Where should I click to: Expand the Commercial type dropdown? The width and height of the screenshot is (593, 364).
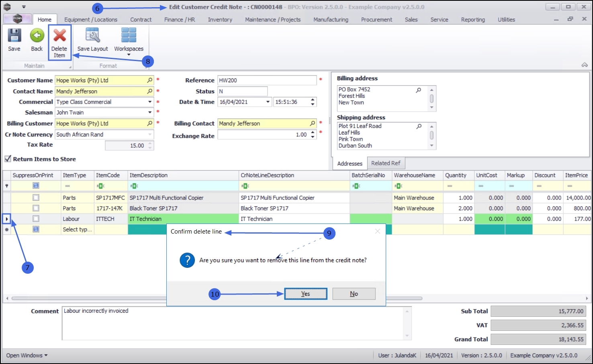150,102
